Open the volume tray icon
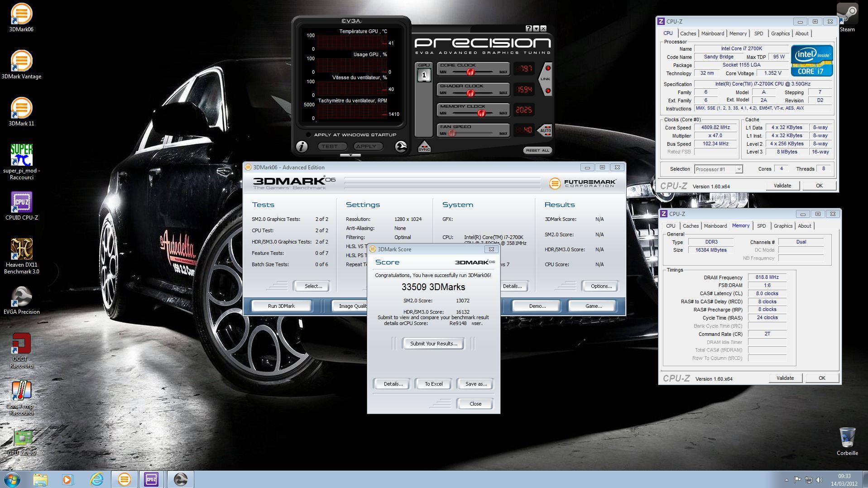Screen dimensions: 868x488 [819, 479]
